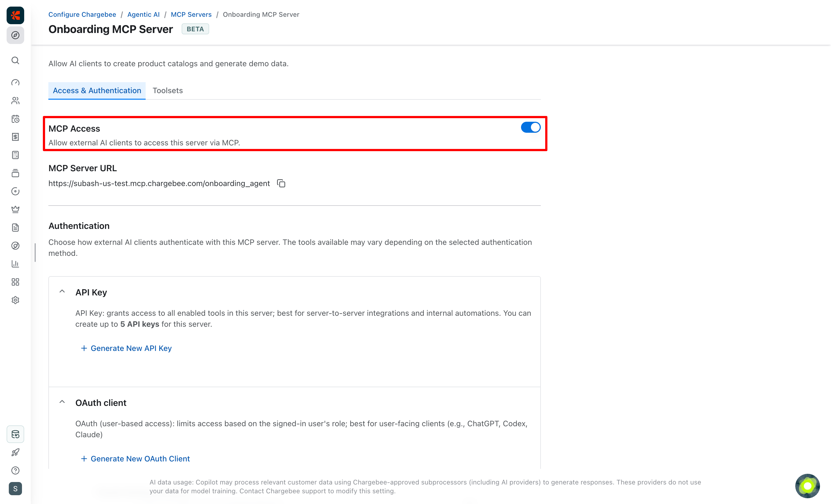Image resolution: width=831 pixels, height=504 pixels.
Task: Click the AI data usage notice text
Action: pos(425,486)
